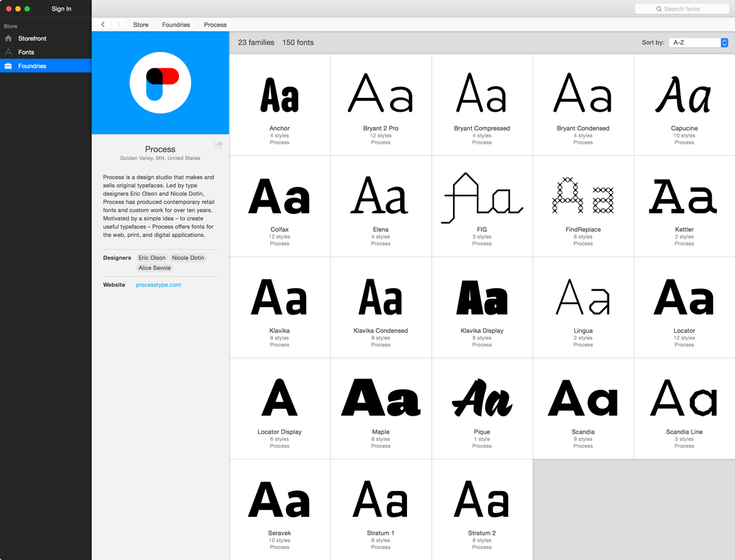View fonts by designer Nicole Dotin
The width and height of the screenshot is (735, 560).
pyautogui.click(x=187, y=257)
